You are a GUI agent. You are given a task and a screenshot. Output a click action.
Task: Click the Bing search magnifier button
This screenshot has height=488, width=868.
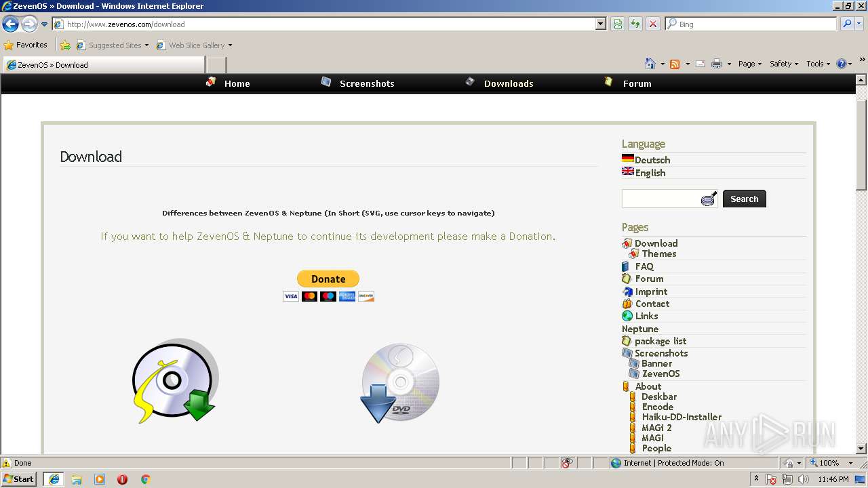846,24
